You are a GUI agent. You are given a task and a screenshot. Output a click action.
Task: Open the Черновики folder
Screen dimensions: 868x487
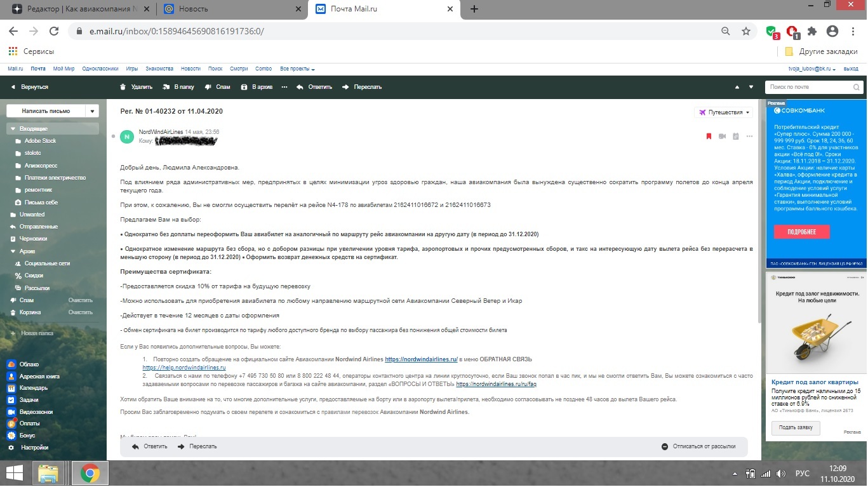pyautogui.click(x=34, y=239)
